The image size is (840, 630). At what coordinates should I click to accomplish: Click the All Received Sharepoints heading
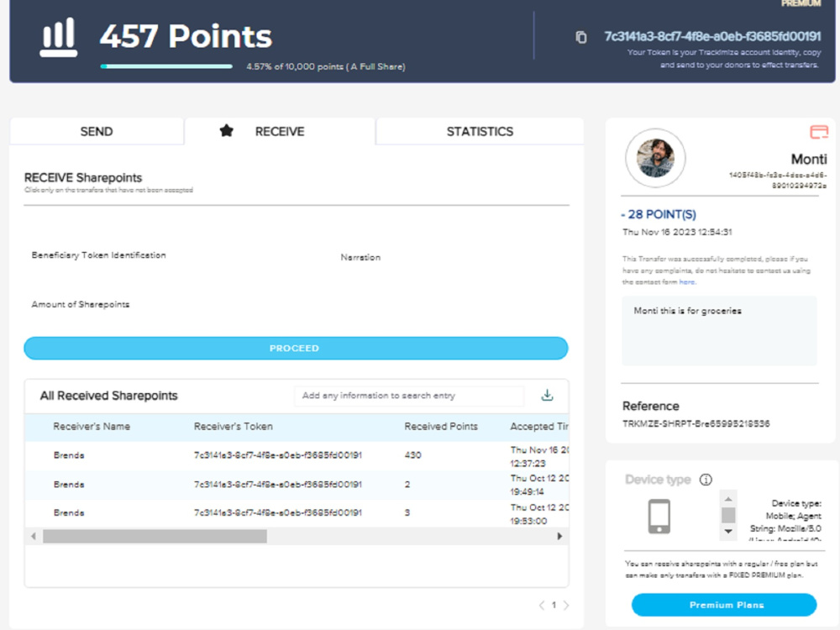[108, 396]
